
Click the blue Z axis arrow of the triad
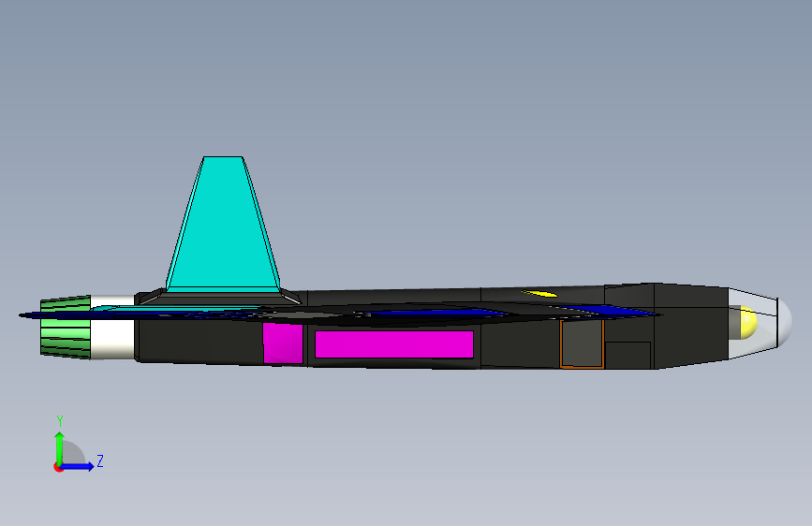[x=78, y=466]
